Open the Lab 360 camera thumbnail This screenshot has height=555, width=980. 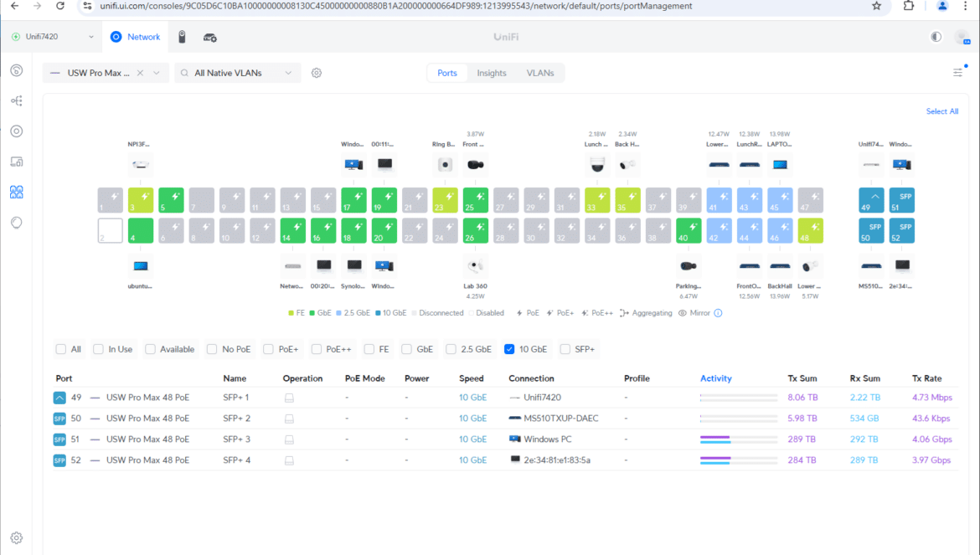click(476, 266)
